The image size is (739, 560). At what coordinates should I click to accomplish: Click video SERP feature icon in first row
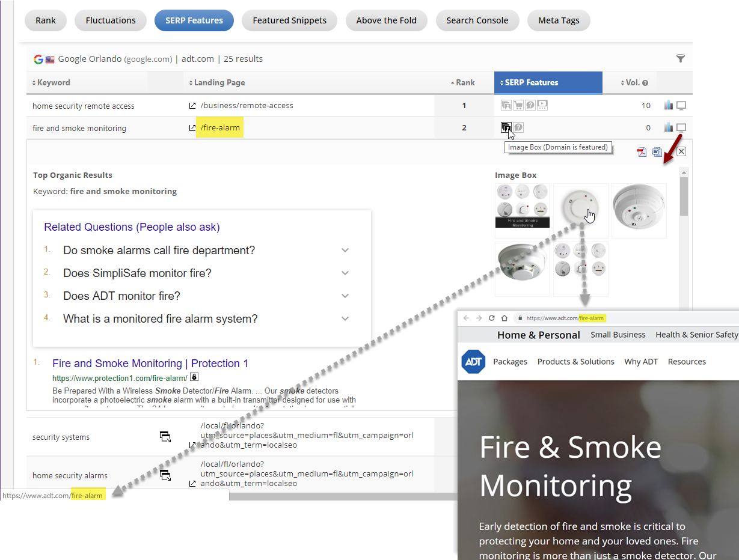click(542, 105)
